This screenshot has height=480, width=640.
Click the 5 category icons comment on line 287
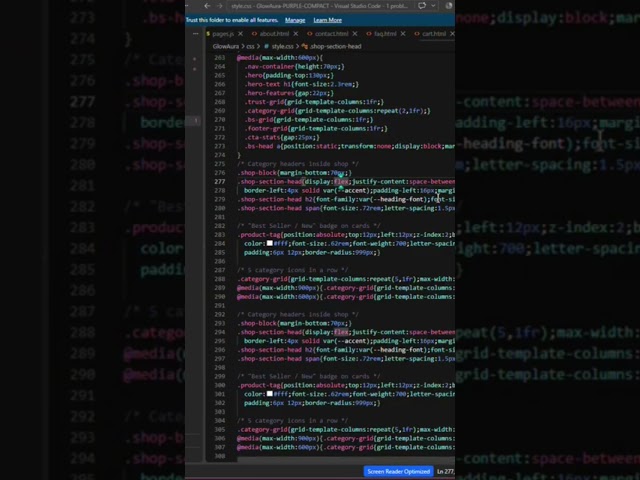(x=293, y=270)
